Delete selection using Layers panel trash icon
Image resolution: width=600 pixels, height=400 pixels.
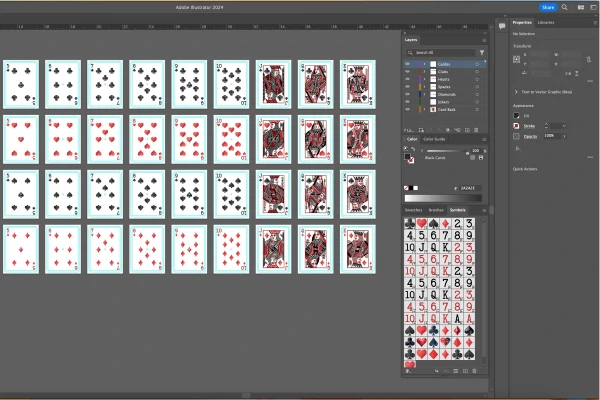pos(476,130)
